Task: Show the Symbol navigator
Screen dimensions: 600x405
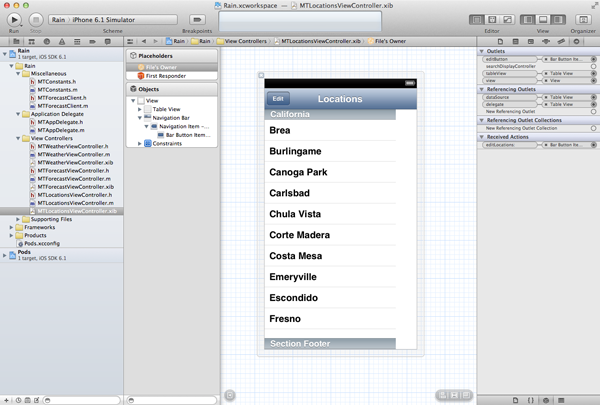Action: tap(31, 41)
